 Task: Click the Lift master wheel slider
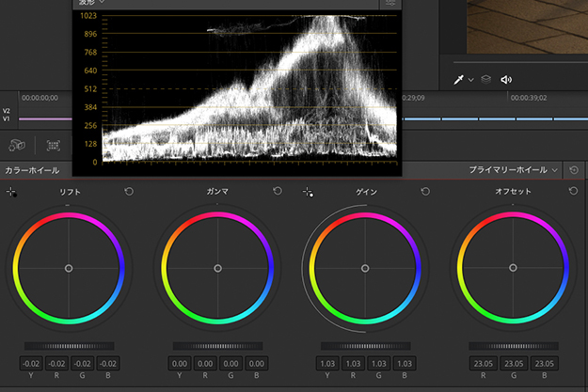[x=69, y=346]
